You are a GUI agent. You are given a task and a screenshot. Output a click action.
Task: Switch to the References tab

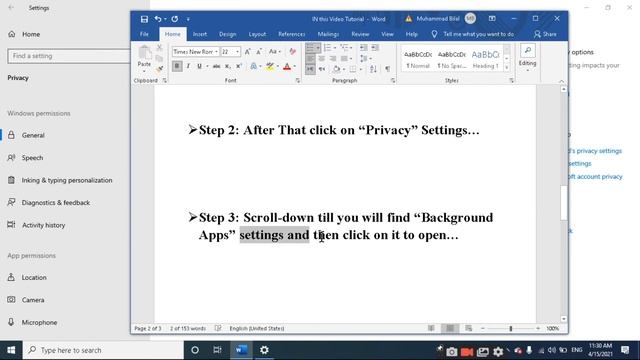pyautogui.click(x=291, y=34)
